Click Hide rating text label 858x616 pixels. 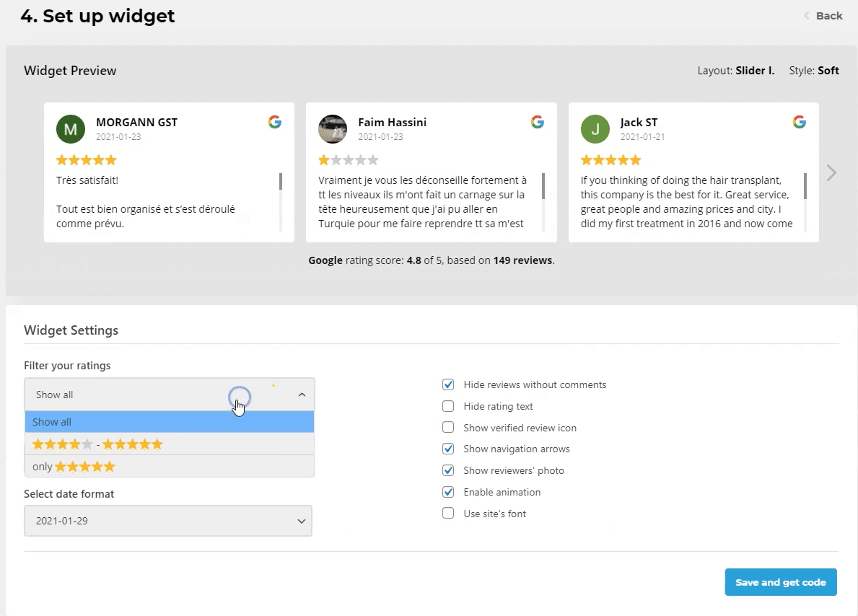click(x=498, y=406)
